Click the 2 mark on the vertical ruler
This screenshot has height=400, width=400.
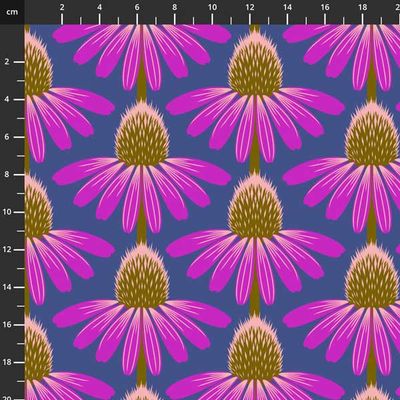coord(7,62)
